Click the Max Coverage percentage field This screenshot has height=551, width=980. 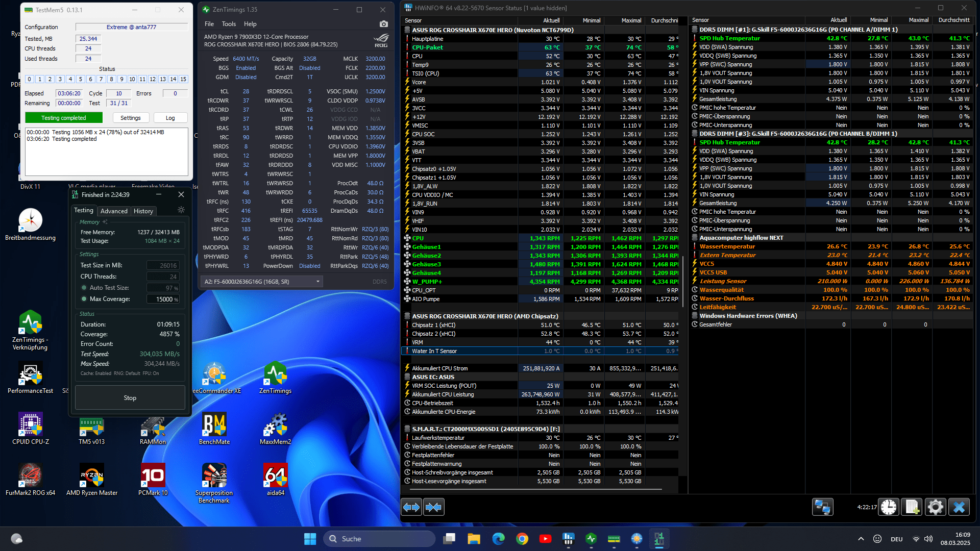[163, 299]
